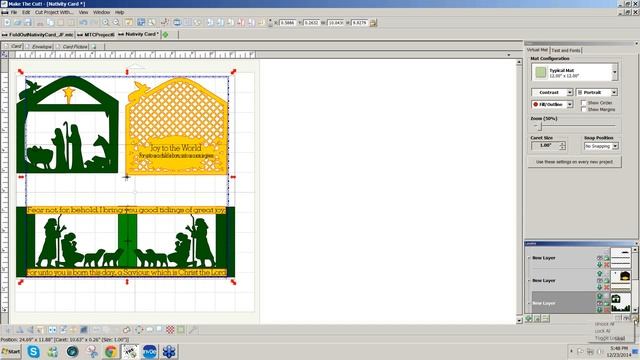Image resolution: width=640 pixels, height=360 pixels.
Task: Enable the Show Order checkbox
Action: [x=584, y=103]
